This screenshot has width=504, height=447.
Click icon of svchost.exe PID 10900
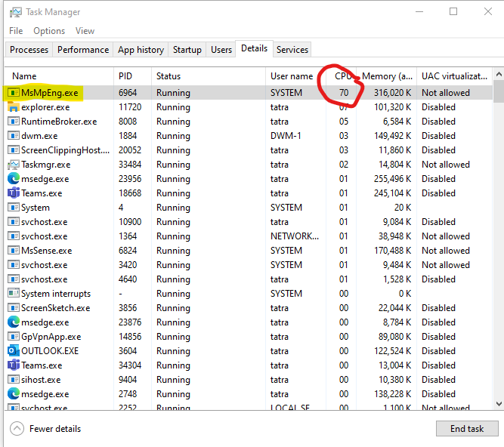[x=13, y=221]
